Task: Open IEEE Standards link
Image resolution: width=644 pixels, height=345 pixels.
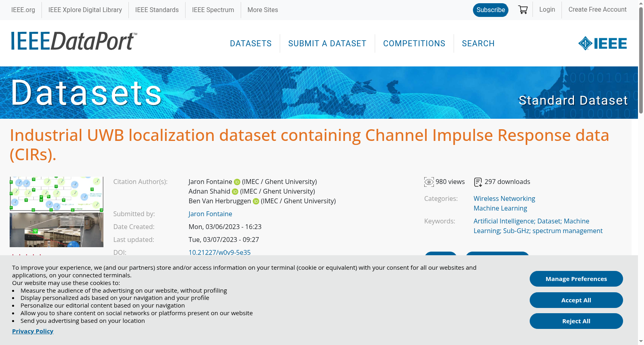Action: (x=157, y=10)
